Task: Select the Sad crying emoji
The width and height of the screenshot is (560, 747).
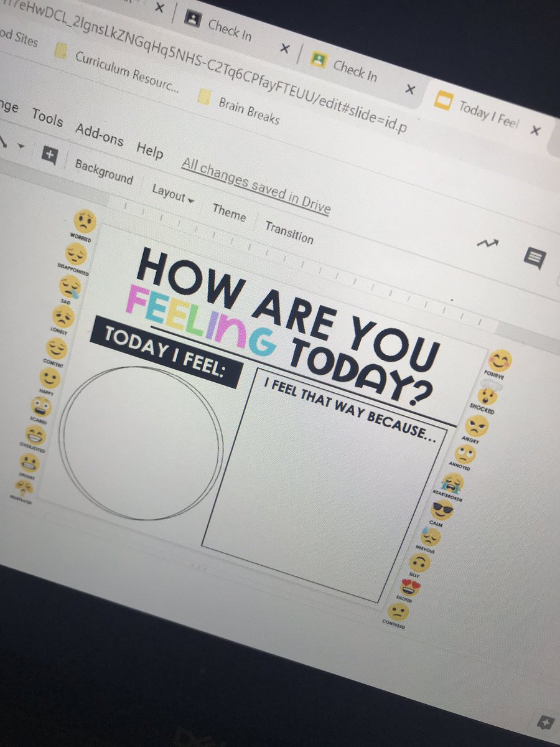Action: [x=70, y=286]
